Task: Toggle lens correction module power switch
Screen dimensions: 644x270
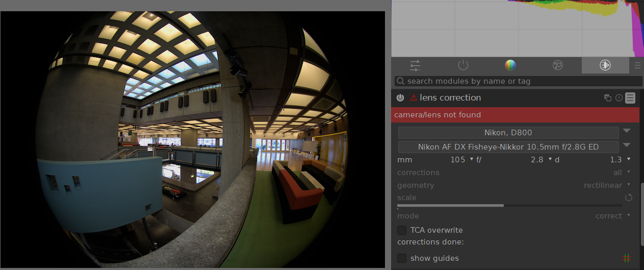Action: pos(400,97)
